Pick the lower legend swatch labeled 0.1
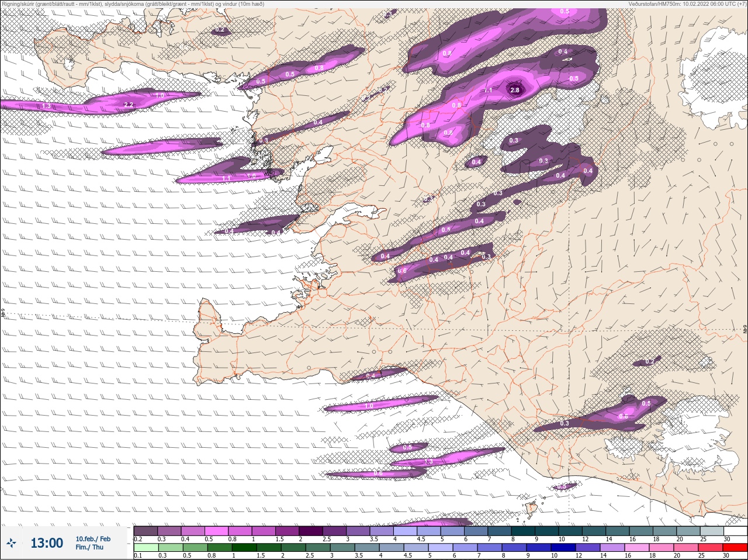Image resolution: width=748 pixels, height=560 pixels. point(146,548)
